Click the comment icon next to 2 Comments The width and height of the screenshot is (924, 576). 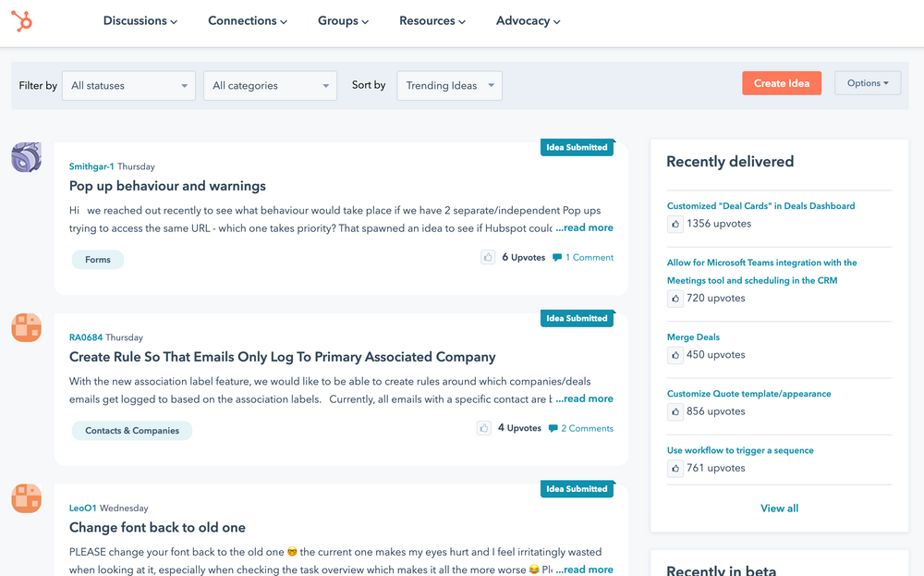coord(551,428)
